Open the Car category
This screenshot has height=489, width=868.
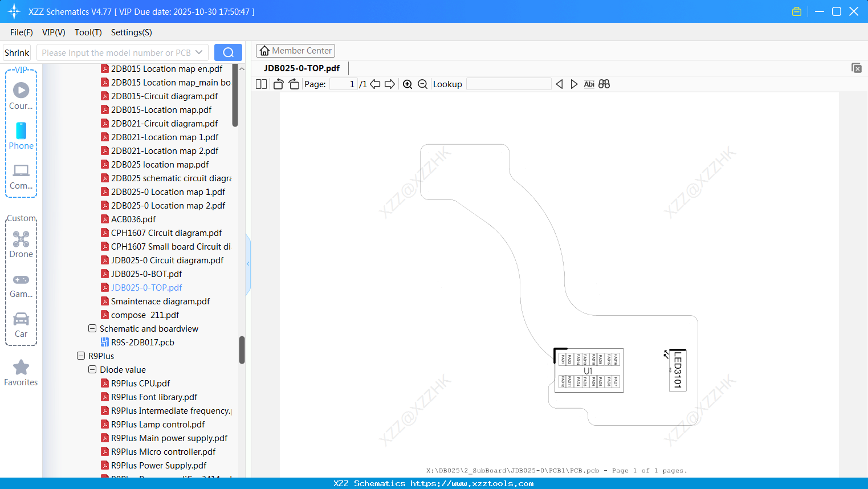(21, 325)
